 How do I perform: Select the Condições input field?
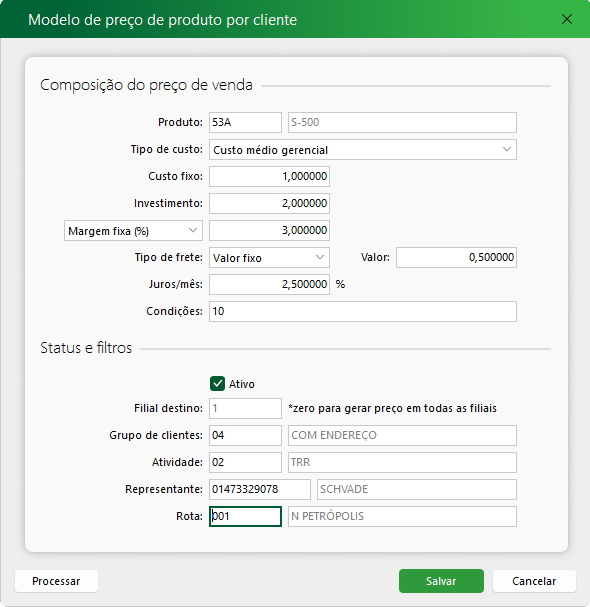point(363,311)
